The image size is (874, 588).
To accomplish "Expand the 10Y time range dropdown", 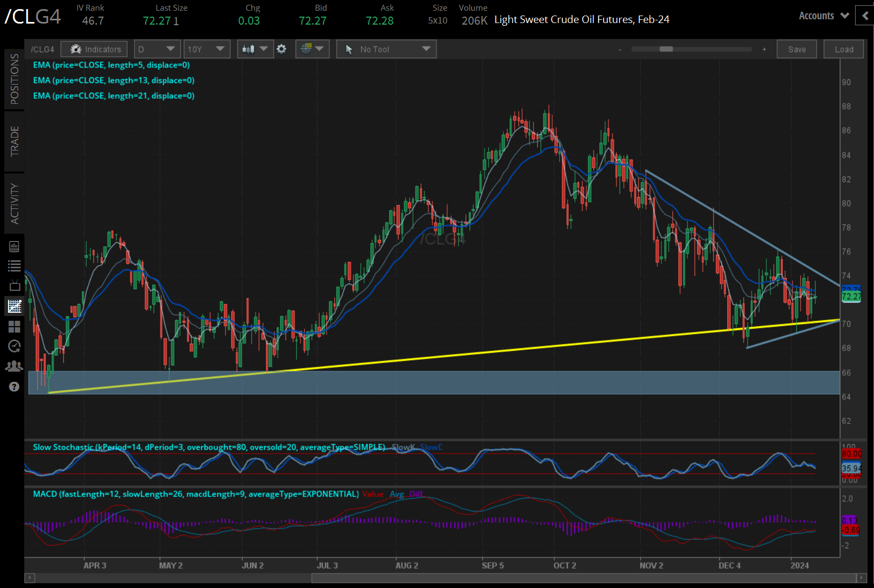I will tap(206, 49).
